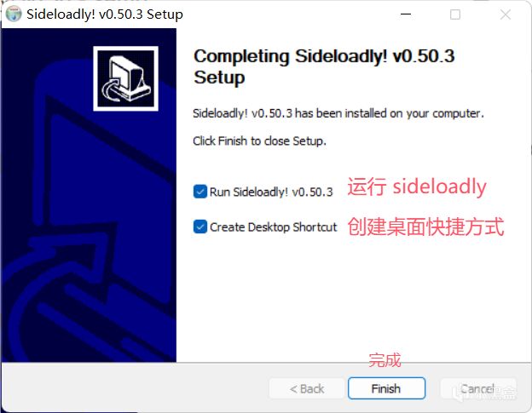Click the Cancel button
This screenshot has width=532, height=413.
478,388
